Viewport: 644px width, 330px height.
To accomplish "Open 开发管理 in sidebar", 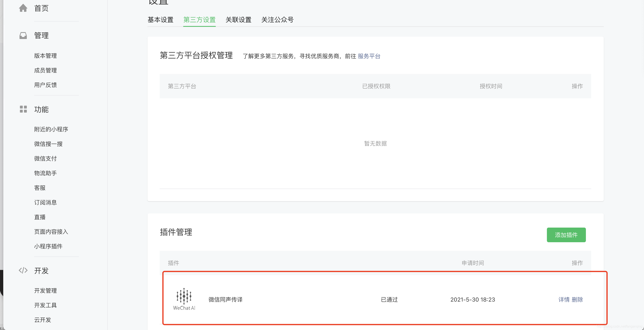I will tap(46, 291).
